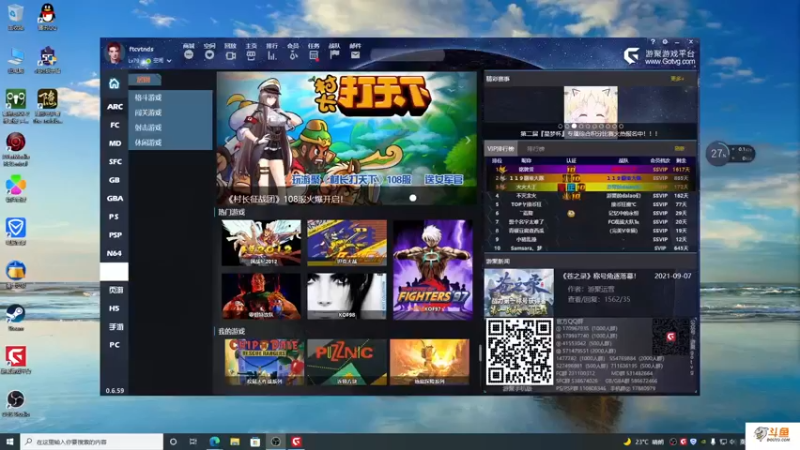Show previous banner with left arrow
The width and height of the screenshot is (800, 450).
(227, 140)
